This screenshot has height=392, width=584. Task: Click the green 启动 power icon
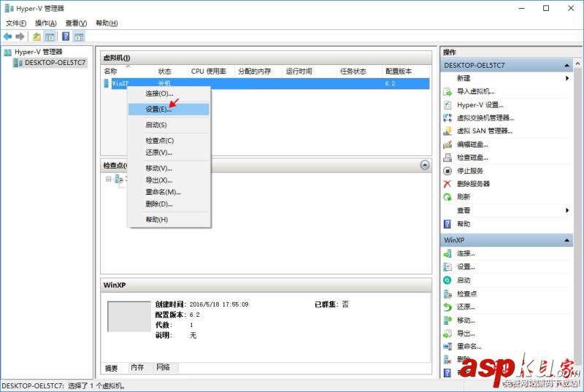447,280
